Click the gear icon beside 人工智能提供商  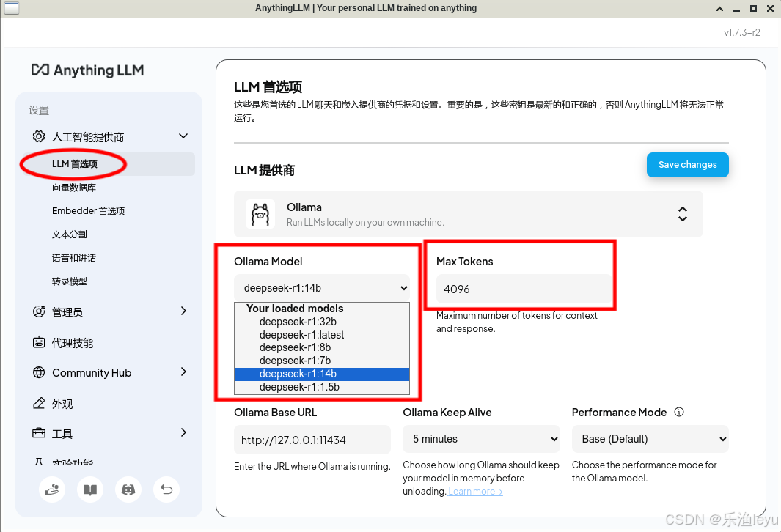[39, 136]
